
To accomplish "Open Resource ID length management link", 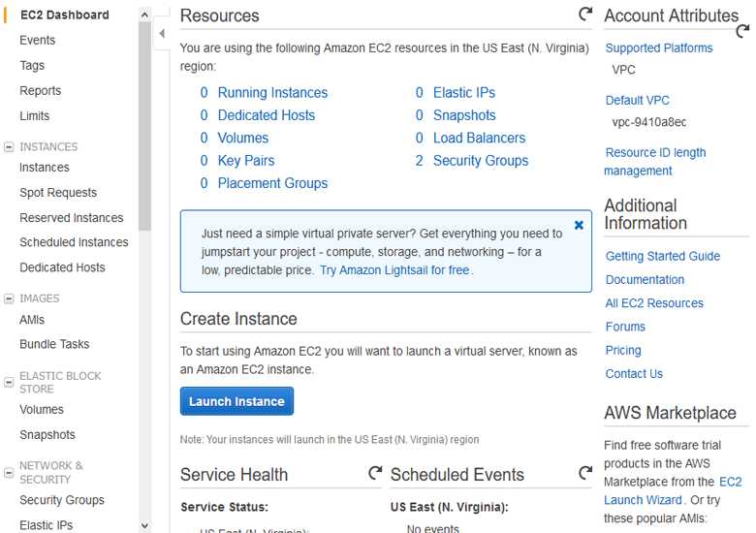I will coord(655,162).
